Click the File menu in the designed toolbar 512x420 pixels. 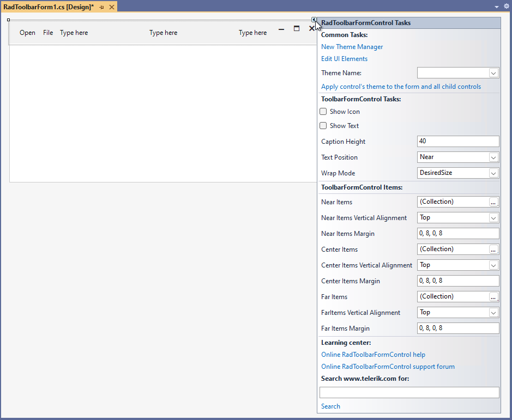(x=47, y=33)
